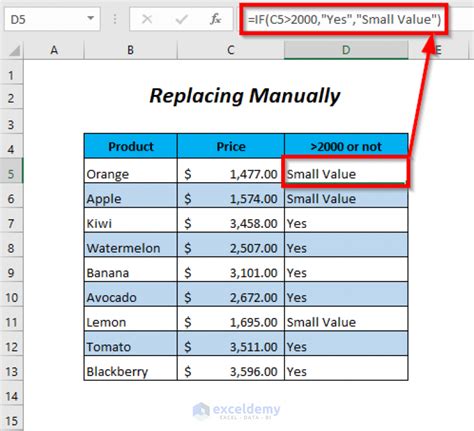Expand the Name Box dropdown arrow
The width and height of the screenshot is (474, 431).
pos(91,18)
